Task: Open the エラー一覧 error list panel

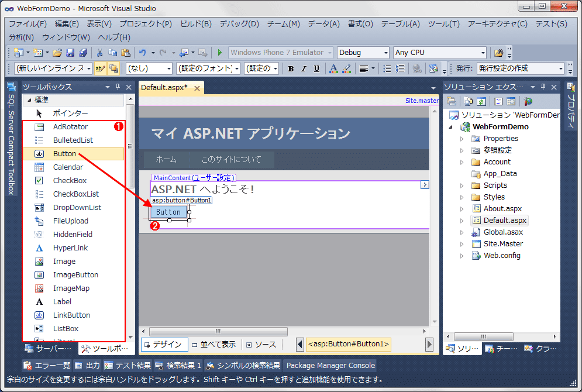Action: pyautogui.click(x=47, y=366)
